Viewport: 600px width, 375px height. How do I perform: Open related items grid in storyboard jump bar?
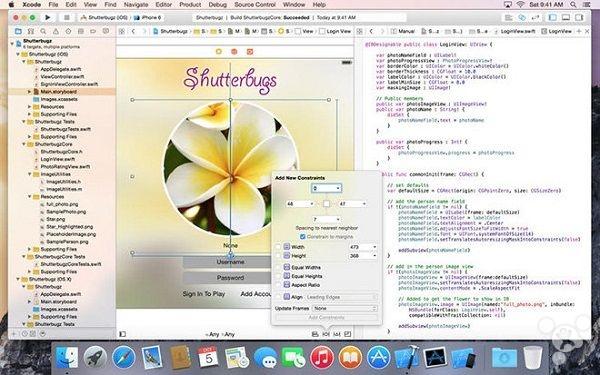[122, 31]
